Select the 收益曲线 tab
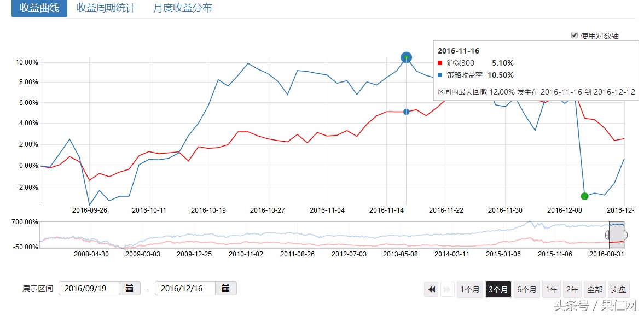644x316 pixels. [39, 8]
